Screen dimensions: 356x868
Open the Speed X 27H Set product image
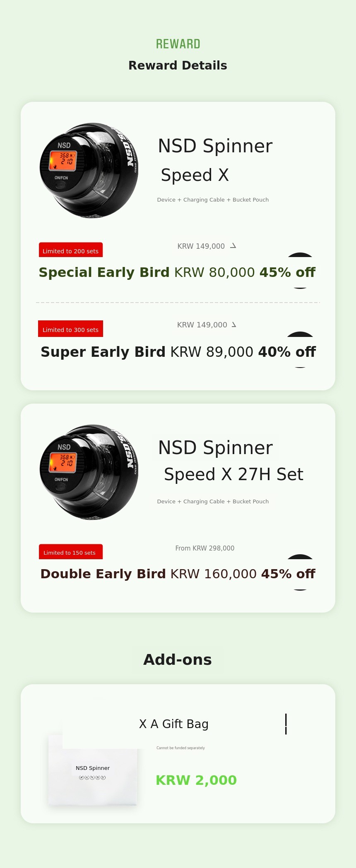[x=89, y=472]
